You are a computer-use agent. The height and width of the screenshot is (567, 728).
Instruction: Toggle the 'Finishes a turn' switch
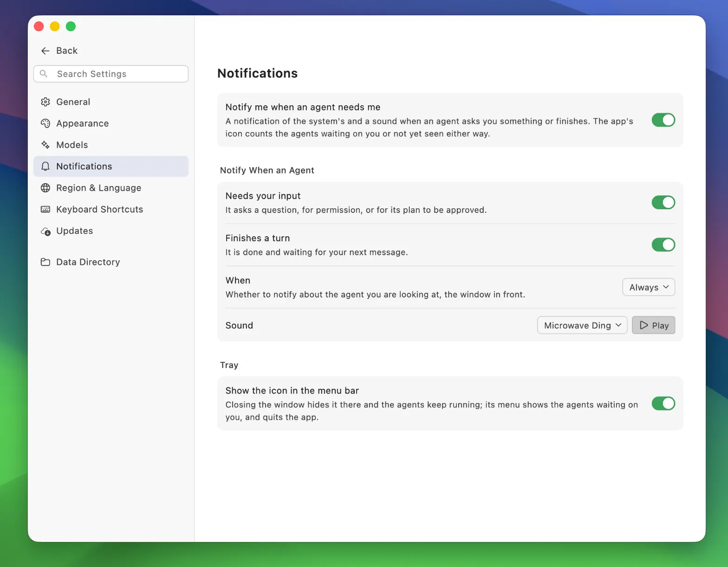click(663, 245)
